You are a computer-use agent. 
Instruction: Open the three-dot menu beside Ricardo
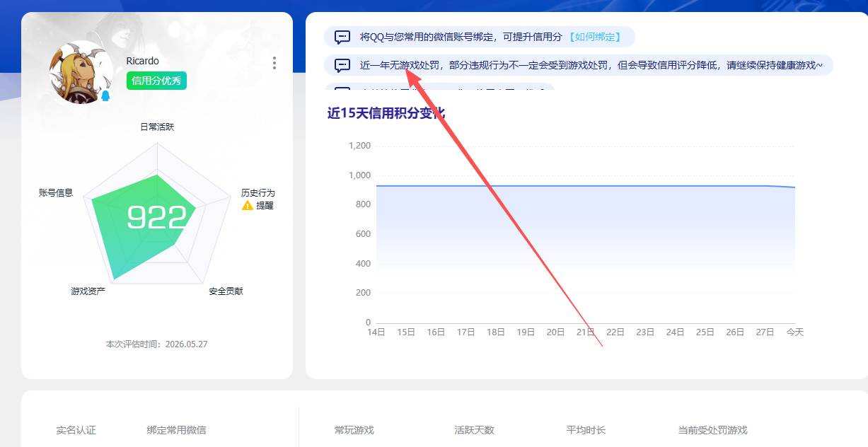point(274,63)
